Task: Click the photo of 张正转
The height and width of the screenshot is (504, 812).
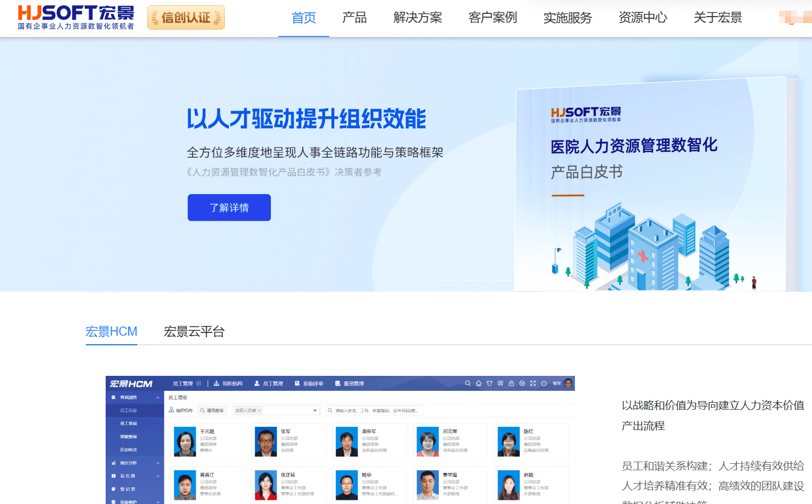Action: click(266, 485)
